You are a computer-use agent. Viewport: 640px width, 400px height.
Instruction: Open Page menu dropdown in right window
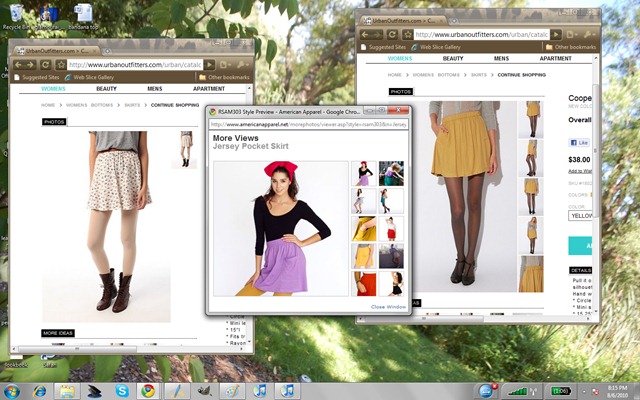[x=573, y=35]
